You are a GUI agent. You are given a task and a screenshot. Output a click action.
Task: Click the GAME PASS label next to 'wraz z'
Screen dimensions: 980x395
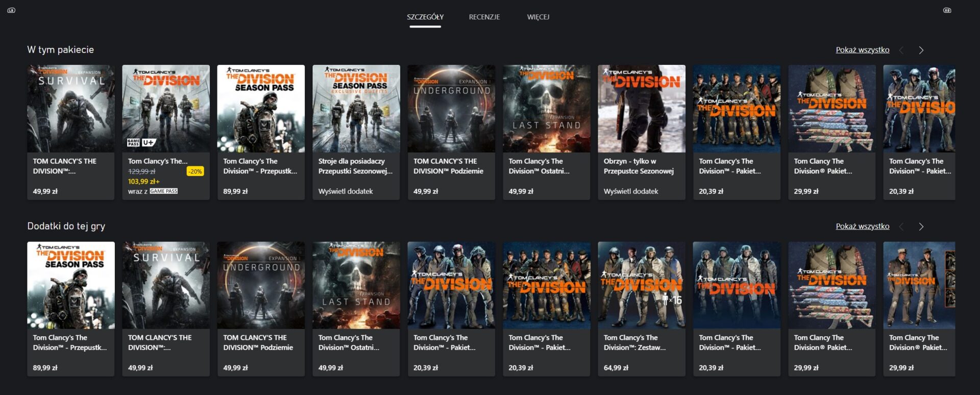click(x=164, y=191)
